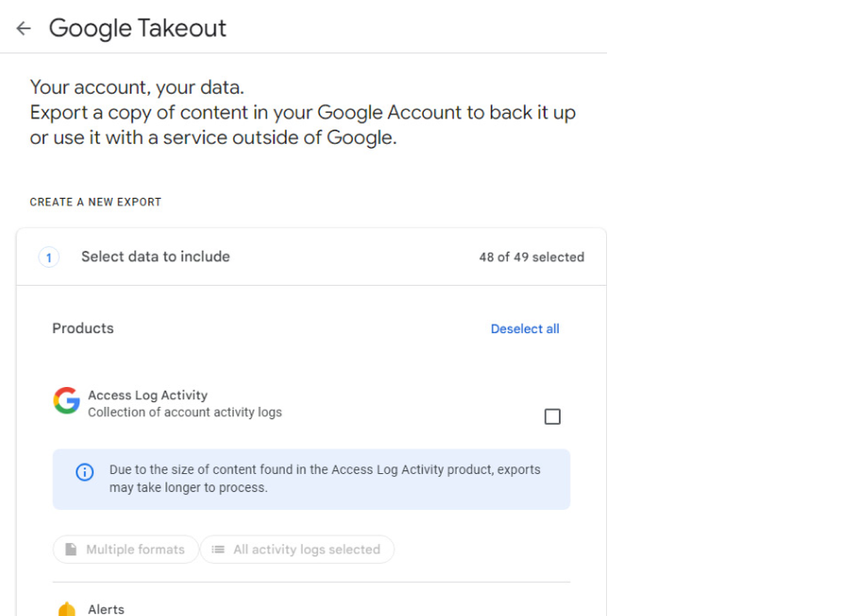Click the Collection of account activity logs description

pyautogui.click(x=185, y=413)
